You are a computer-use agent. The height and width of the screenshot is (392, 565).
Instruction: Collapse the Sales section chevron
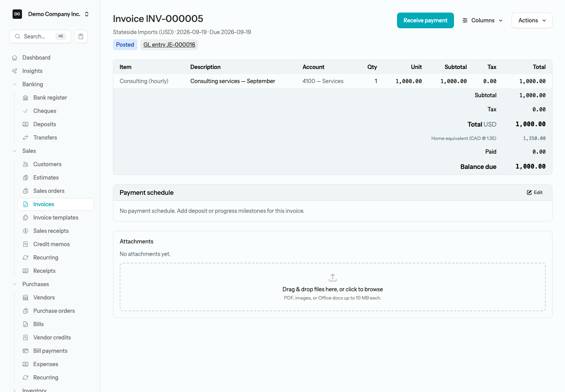15,151
